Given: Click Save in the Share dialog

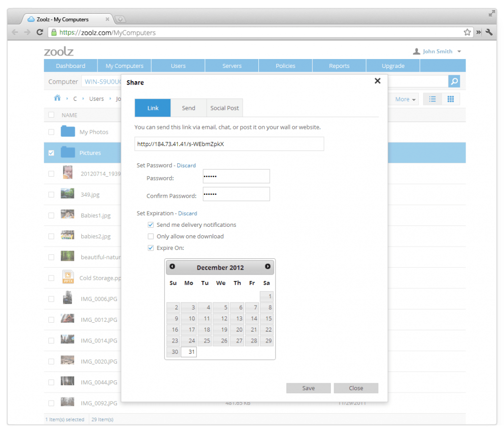Looking at the screenshot, I should 308,388.
